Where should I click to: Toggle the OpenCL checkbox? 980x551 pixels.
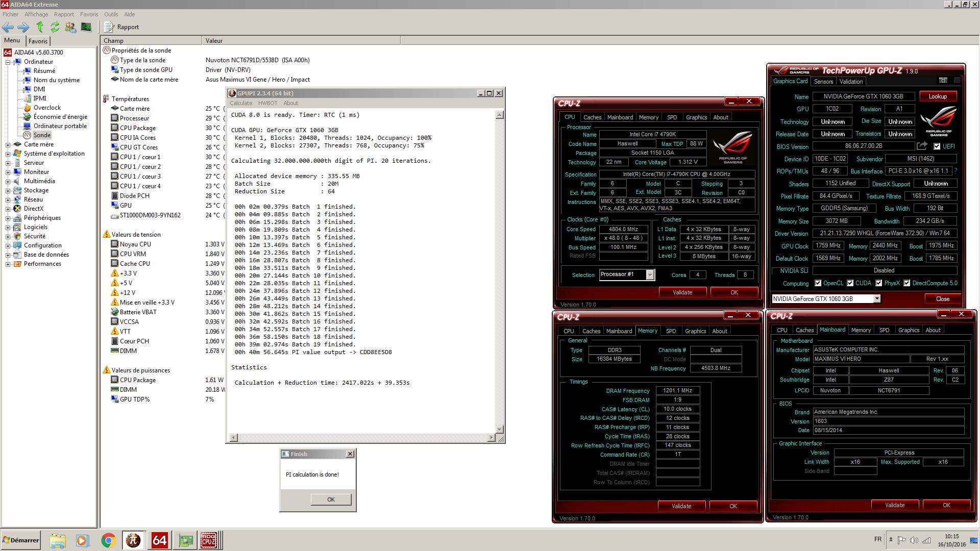click(x=818, y=283)
